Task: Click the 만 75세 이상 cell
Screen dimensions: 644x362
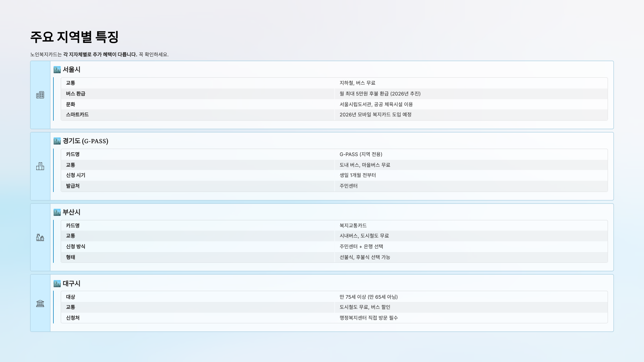Action: pos(368,297)
